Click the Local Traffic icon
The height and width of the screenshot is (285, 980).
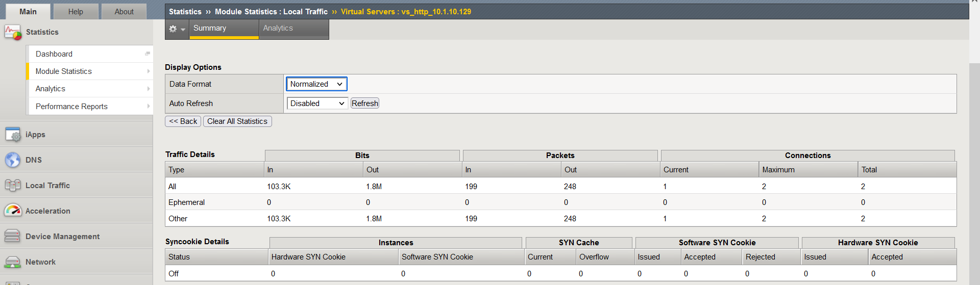click(x=13, y=186)
